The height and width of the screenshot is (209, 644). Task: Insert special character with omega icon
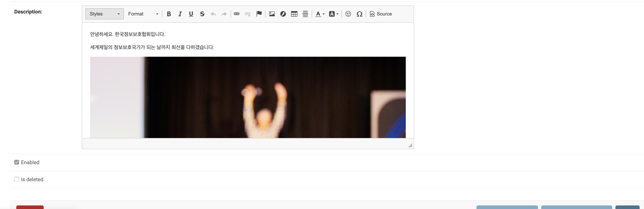pyautogui.click(x=359, y=14)
